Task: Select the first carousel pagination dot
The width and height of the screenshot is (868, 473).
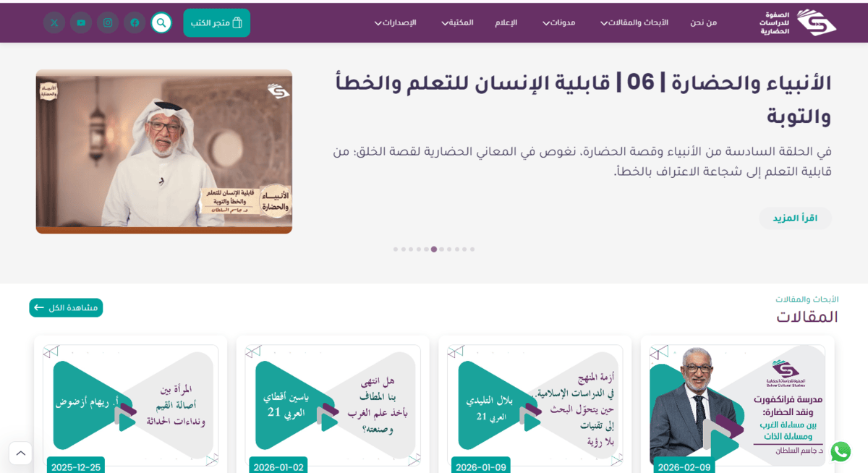Action: (x=472, y=250)
